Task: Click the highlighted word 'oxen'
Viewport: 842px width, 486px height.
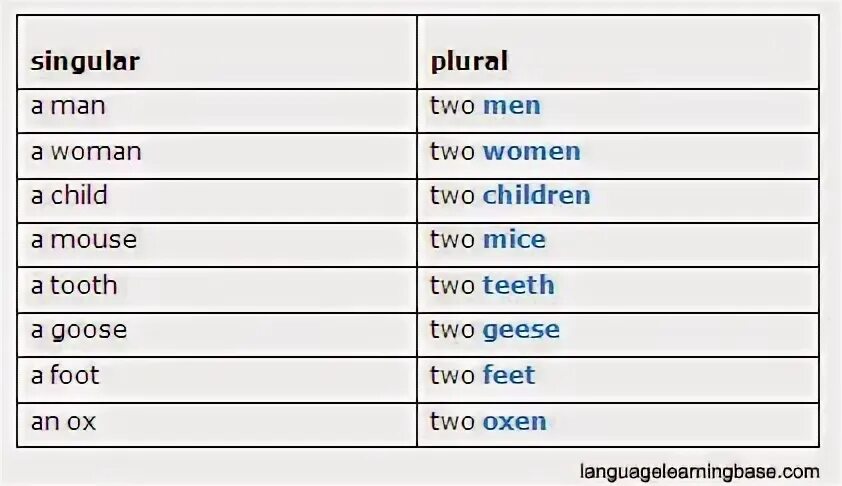Action: 514,422
